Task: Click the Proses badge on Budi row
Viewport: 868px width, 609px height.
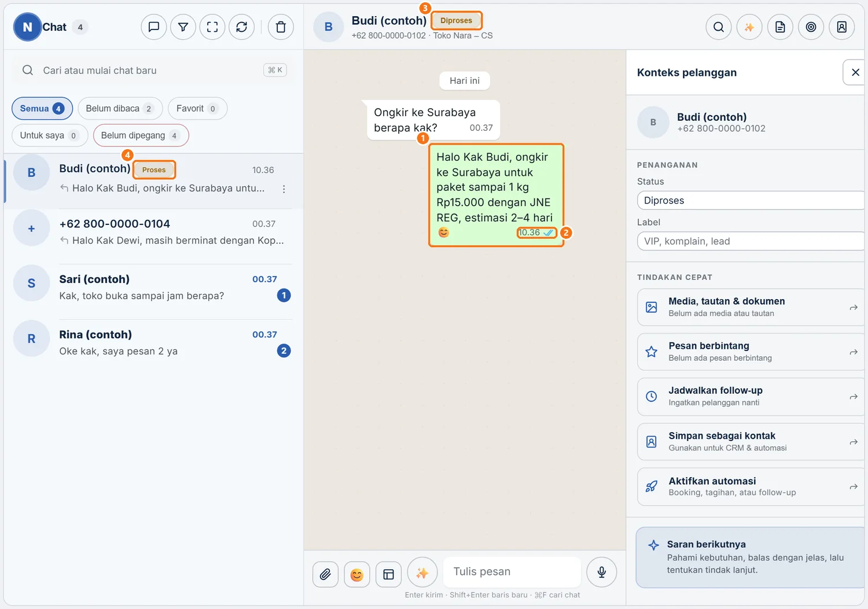Action: click(154, 169)
